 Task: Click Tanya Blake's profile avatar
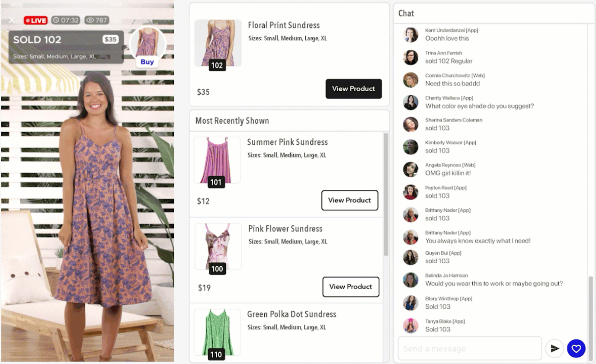pyautogui.click(x=410, y=326)
